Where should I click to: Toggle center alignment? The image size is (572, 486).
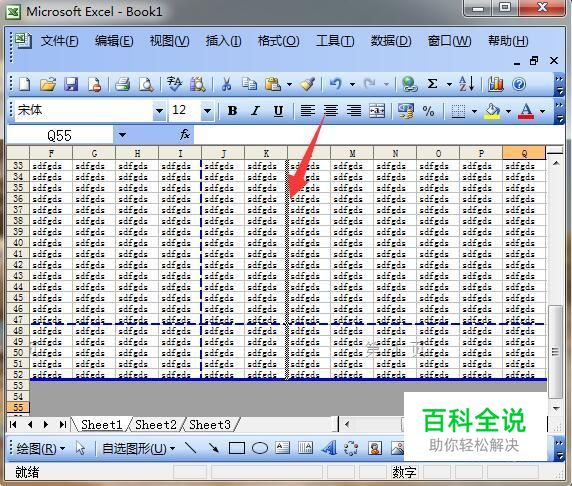pyautogui.click(x=331, y=111)
